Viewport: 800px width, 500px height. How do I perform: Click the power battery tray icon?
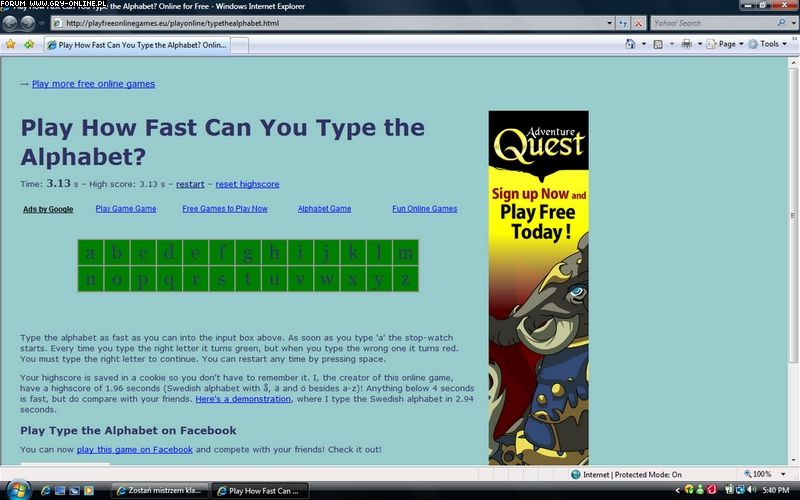pos(730,490)
